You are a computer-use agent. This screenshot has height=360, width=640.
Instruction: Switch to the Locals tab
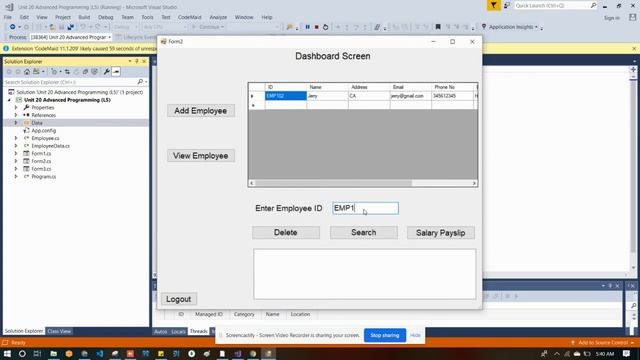click(x=178, y=331)
